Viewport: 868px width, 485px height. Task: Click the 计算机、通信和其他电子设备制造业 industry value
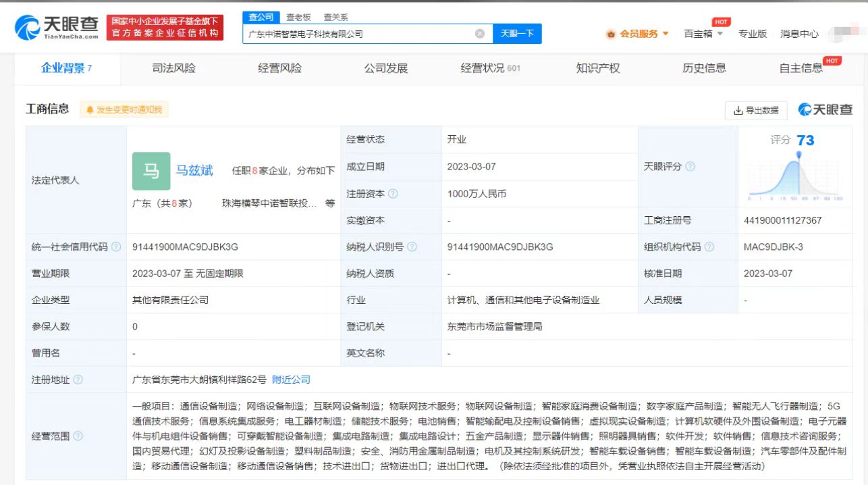coord(523,300)
